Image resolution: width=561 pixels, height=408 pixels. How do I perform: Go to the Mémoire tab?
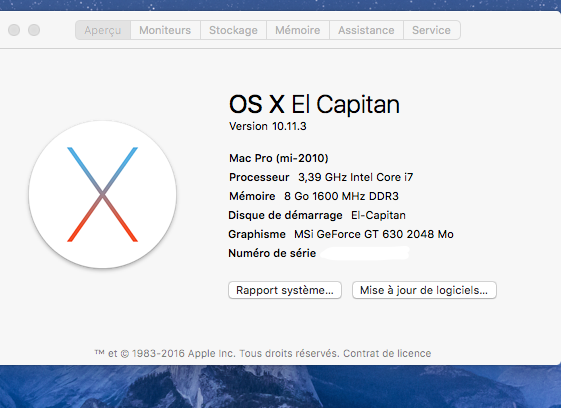pyautogui.click(x=298, y=30)
